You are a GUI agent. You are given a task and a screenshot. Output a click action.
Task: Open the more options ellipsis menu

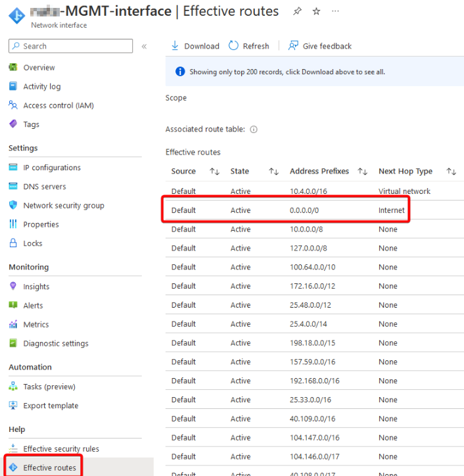click(x=336, y=12)
